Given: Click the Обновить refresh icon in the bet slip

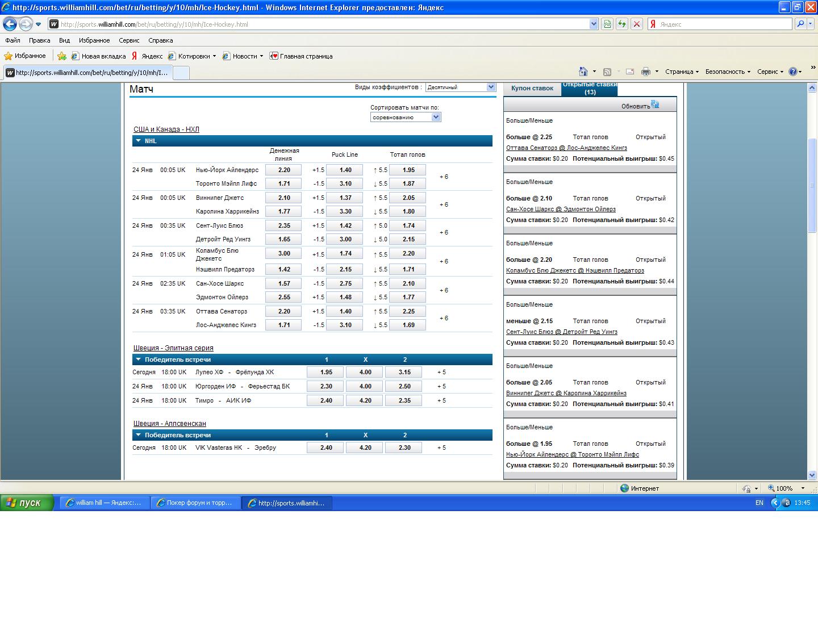Looking at the screenshot, I should [x=655, y=104].
